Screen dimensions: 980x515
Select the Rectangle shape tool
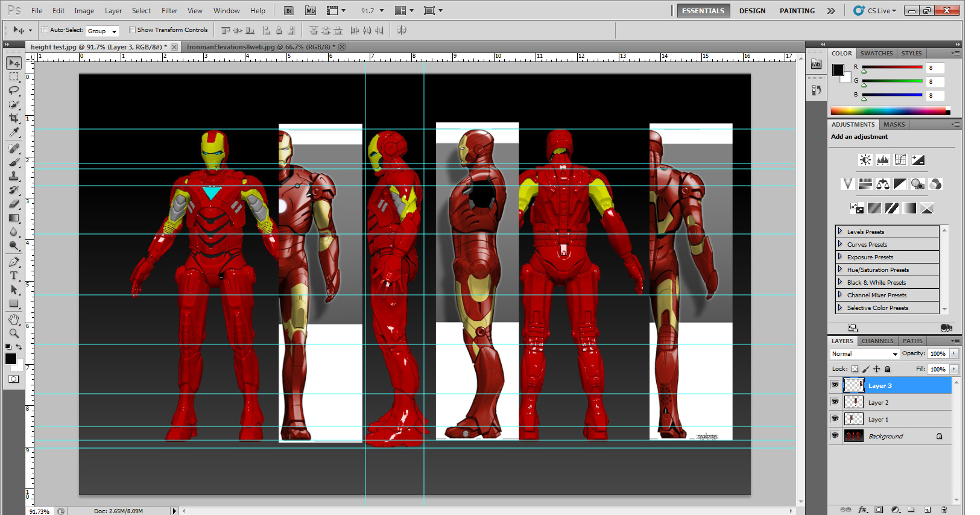(x=14, y=303)
